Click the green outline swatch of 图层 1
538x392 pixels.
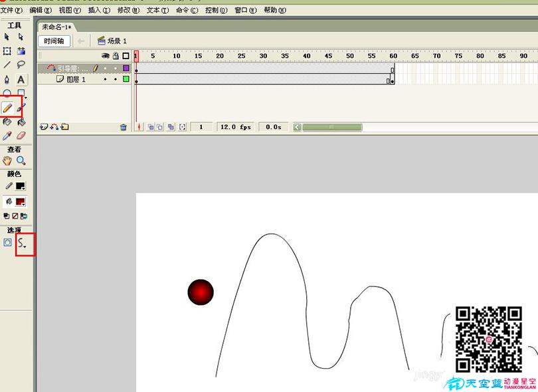[126, 79]
